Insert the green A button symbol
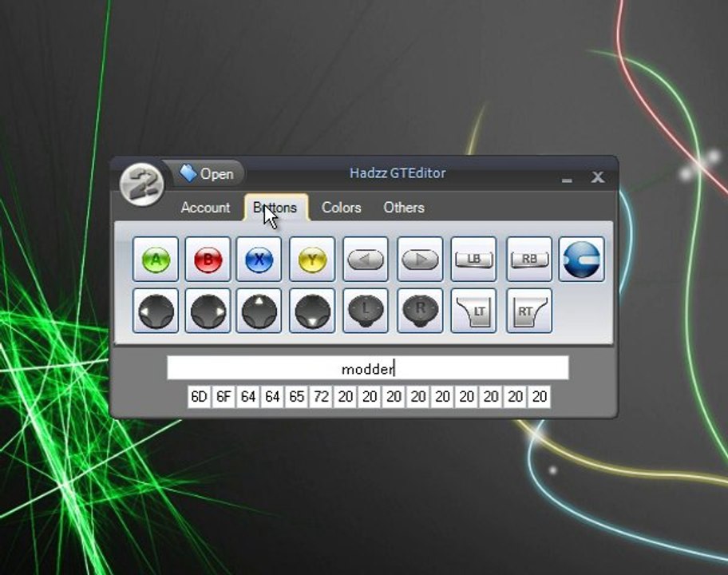The image size is (728, 575). point(156,260)
